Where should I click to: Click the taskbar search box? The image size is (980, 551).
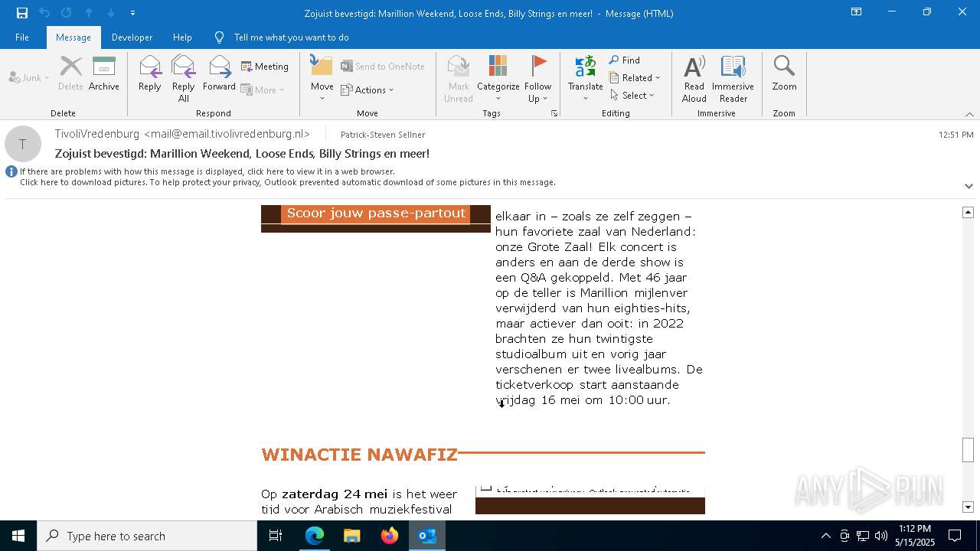(x=147, y=536)
